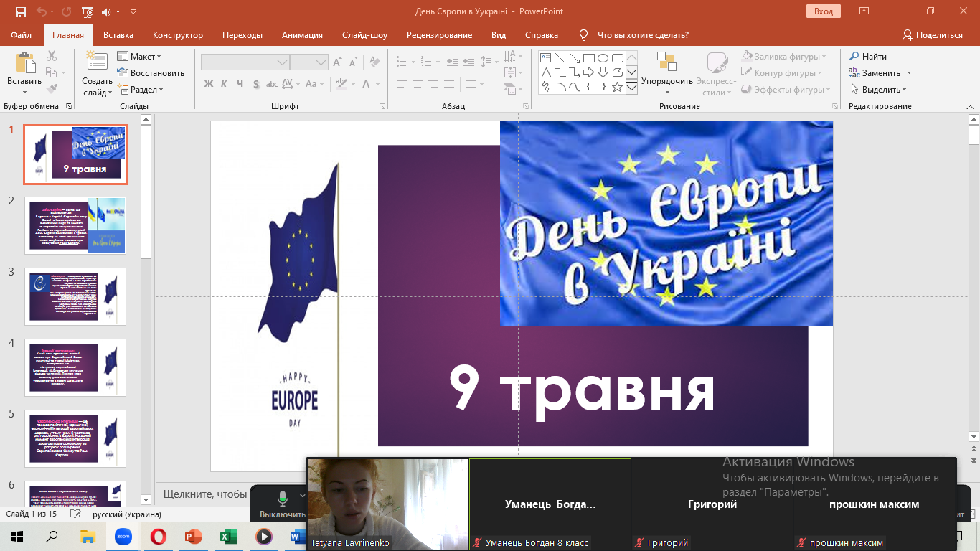Switch to the Анимация tab
The image size is (980, 551).
pos(302,34)
